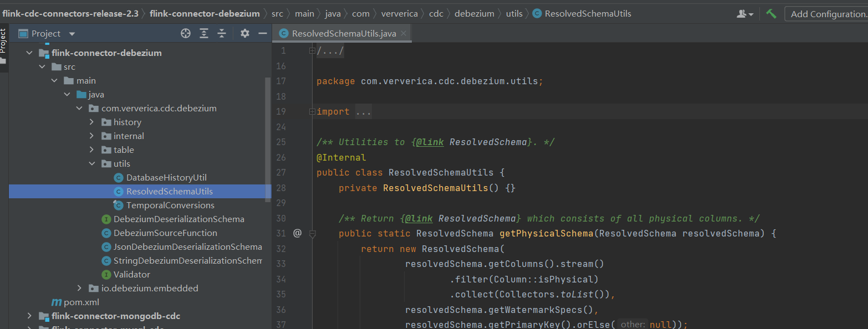Select the DatabaseHistoryUtil class icon
The image size is (868, 329).
coord(118,177)
